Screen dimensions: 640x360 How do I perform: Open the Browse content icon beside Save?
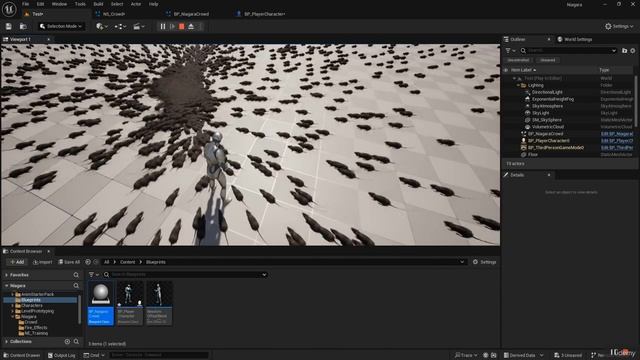coord(23,27)
